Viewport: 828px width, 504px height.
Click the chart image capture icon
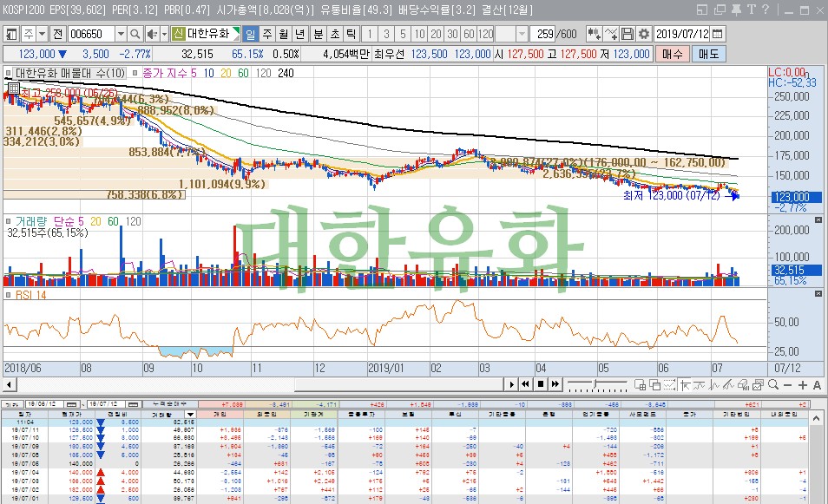coord(759,385)
